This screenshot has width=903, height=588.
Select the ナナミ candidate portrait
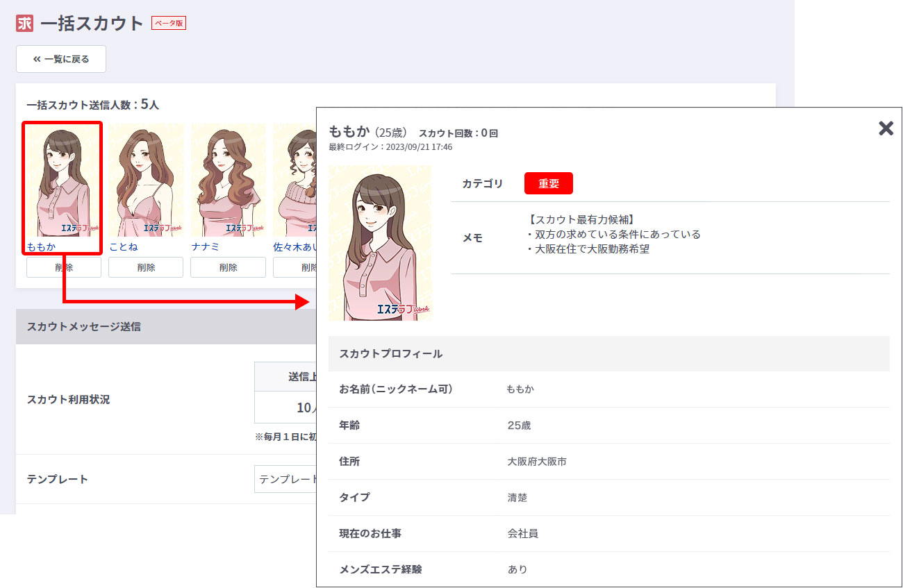pyautogui.click(x=228, y=180)
